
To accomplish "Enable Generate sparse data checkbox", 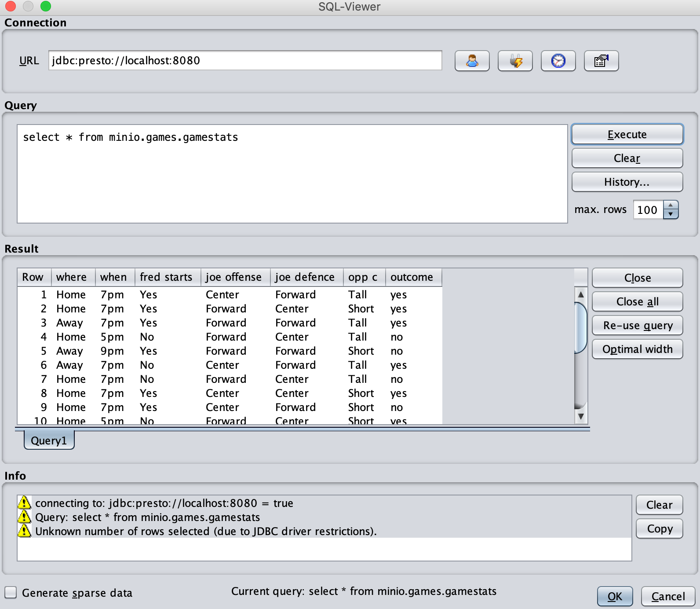I will pos(11,592).
